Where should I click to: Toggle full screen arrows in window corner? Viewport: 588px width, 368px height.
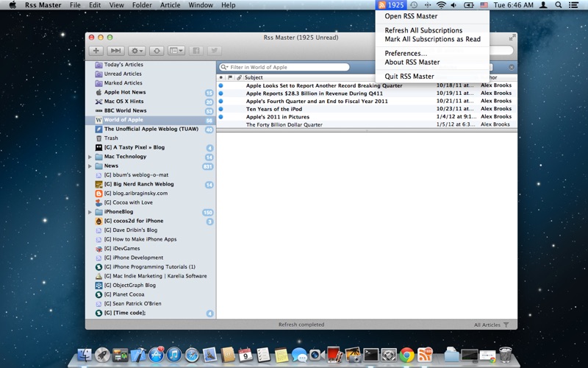pyautogui.click(x=512, y=38)
